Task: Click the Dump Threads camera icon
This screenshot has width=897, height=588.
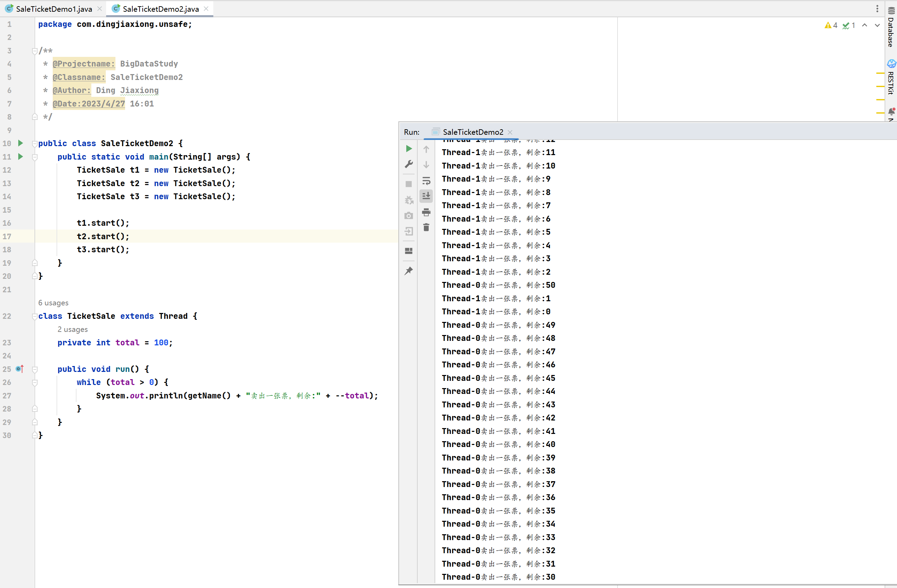Action: (409, 216)
